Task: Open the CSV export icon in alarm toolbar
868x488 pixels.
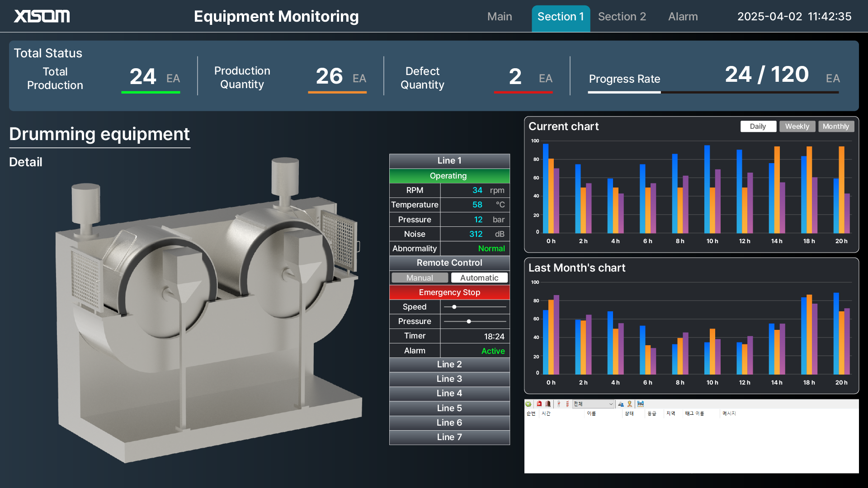Action: 640,404
